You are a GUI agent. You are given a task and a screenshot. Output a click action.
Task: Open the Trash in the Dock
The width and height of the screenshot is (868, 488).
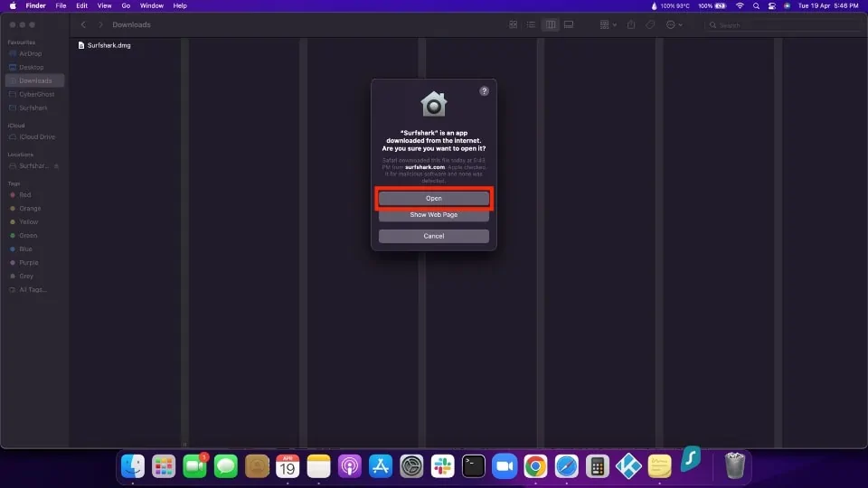click(735, 465)
